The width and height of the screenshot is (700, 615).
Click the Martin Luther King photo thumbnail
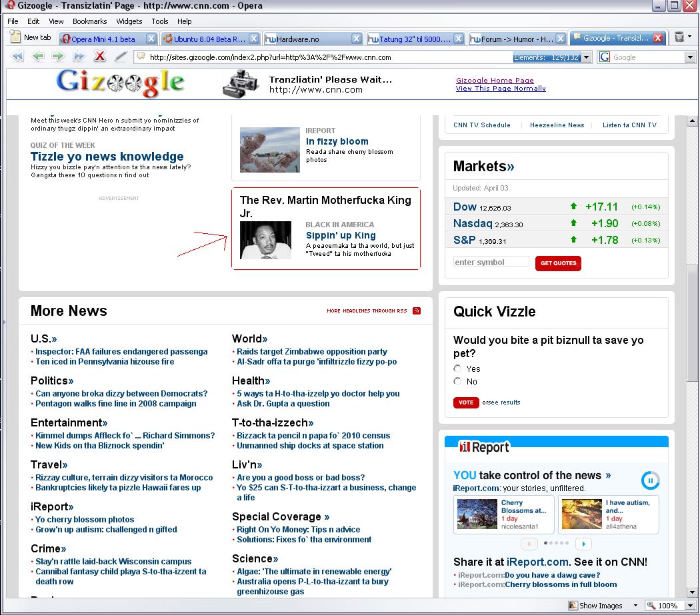coord(265,240)
